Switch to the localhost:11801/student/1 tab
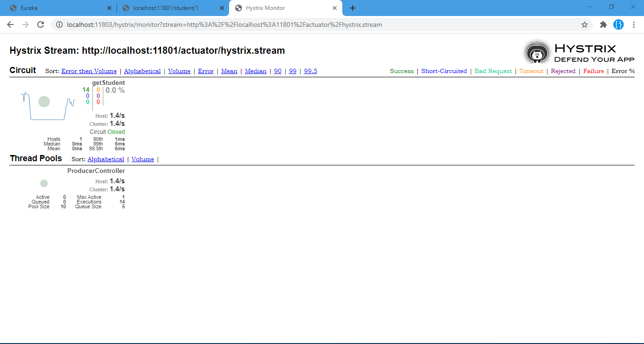 point(170,8)
